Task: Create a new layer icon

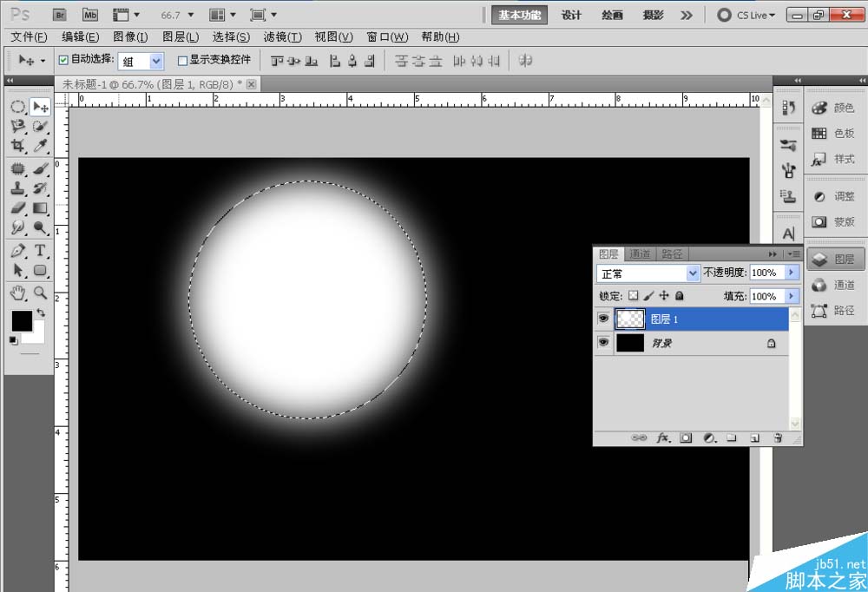Action: [754, 438]
